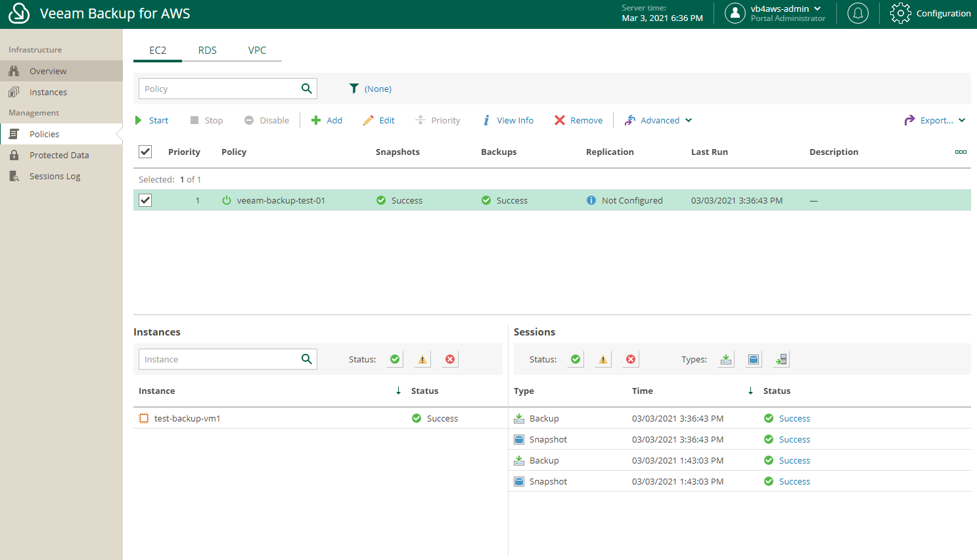Sort sessions by Time column
This screenshot has height=560, width=977.
(x=643, y=391)
